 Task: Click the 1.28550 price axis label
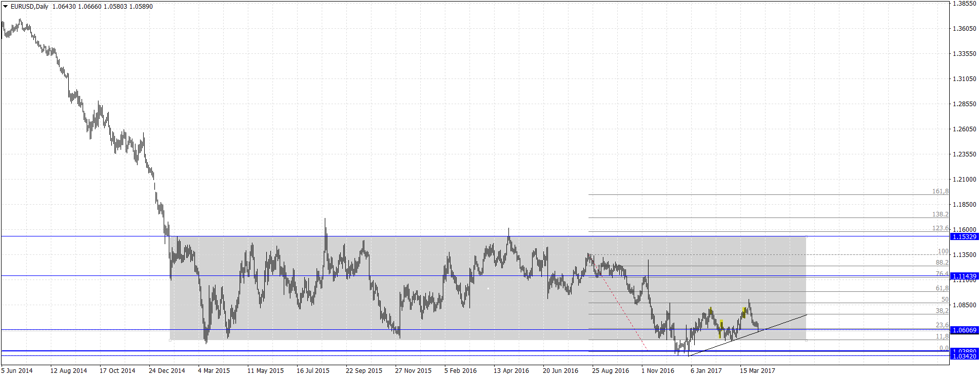[x=964, y=104]
